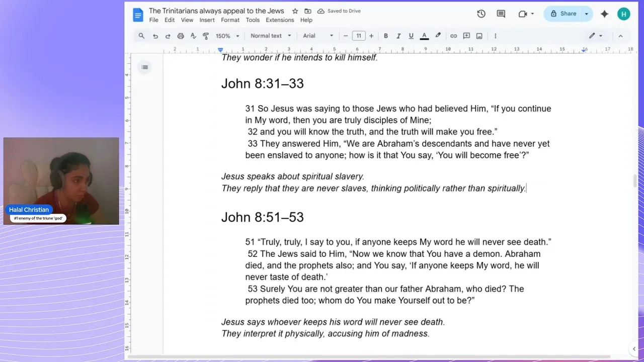Image resolution: width=644 pixels, height=362 pixels.
Task: Launch the Gemini sparkle assistant
Action: tap(604, 14)
